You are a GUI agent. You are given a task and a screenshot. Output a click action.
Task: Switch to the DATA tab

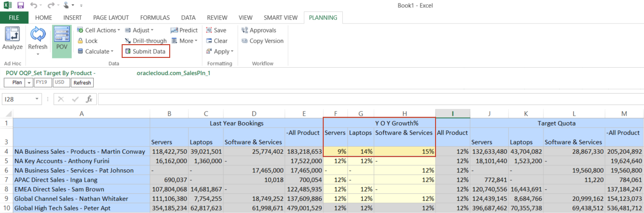[189, 18]
